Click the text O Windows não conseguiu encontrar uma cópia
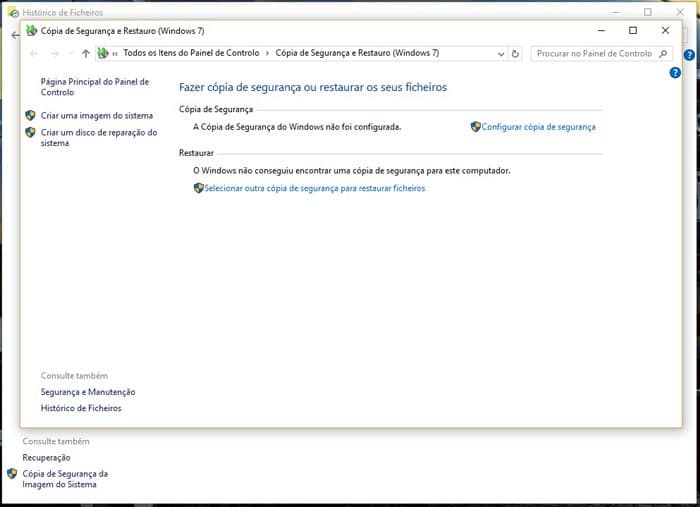 point(351,170)
